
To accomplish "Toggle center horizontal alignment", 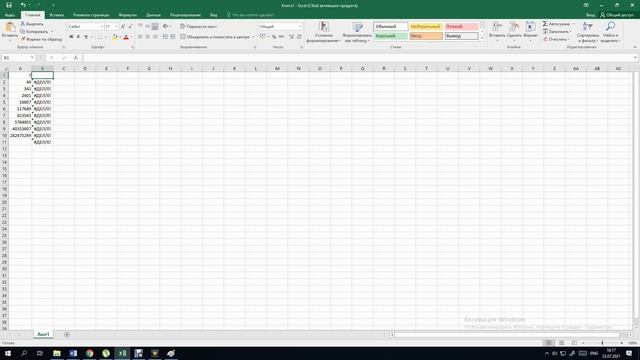I will 147,37.
